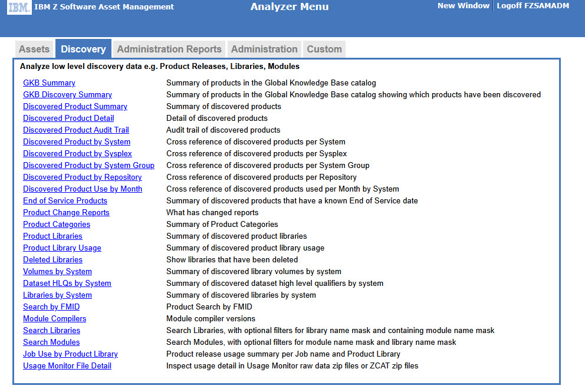585x392 pixels.
Task: Go to the Custom tab
Action: (324, 50)
